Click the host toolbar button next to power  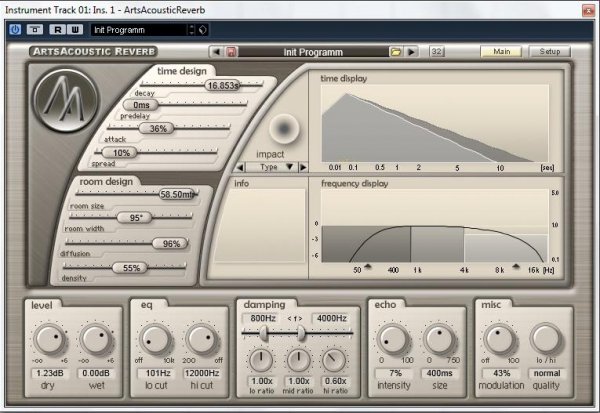pyautogui.click(x=35, y=29)
